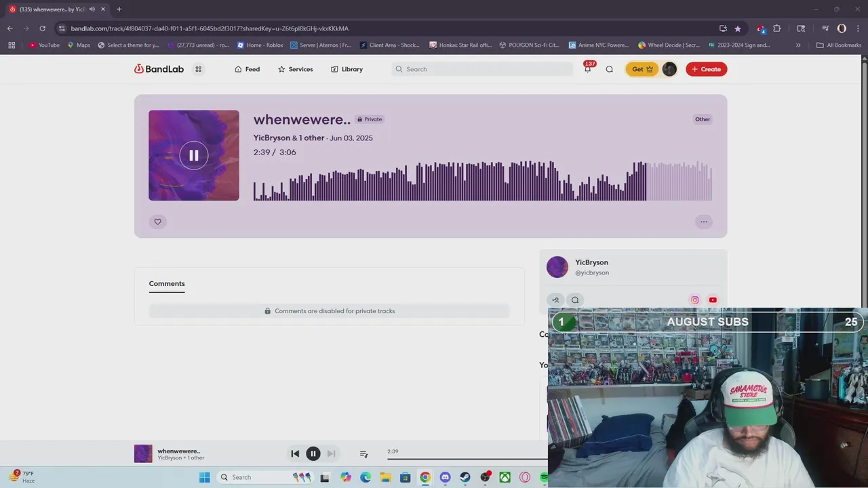
Task: Open the Honkai: Star Rail bookmark
Action: (460, 45)
